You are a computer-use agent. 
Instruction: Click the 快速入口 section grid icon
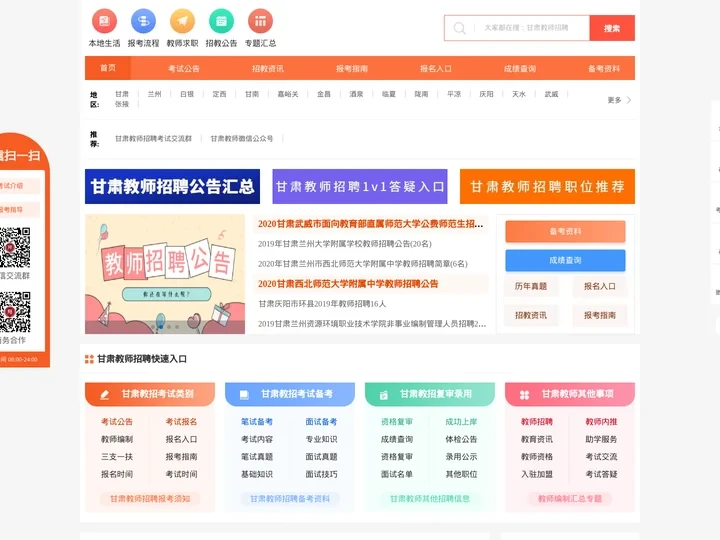click(89, 359)
